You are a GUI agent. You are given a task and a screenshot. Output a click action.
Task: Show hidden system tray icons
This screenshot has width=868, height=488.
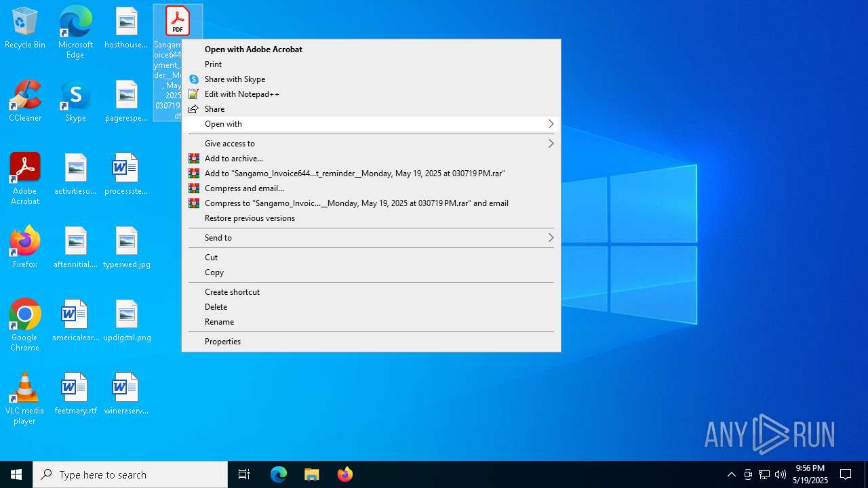[731, 474]
